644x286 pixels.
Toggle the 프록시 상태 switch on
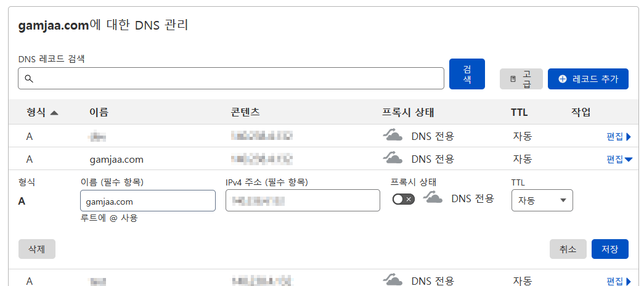[404, 199]
